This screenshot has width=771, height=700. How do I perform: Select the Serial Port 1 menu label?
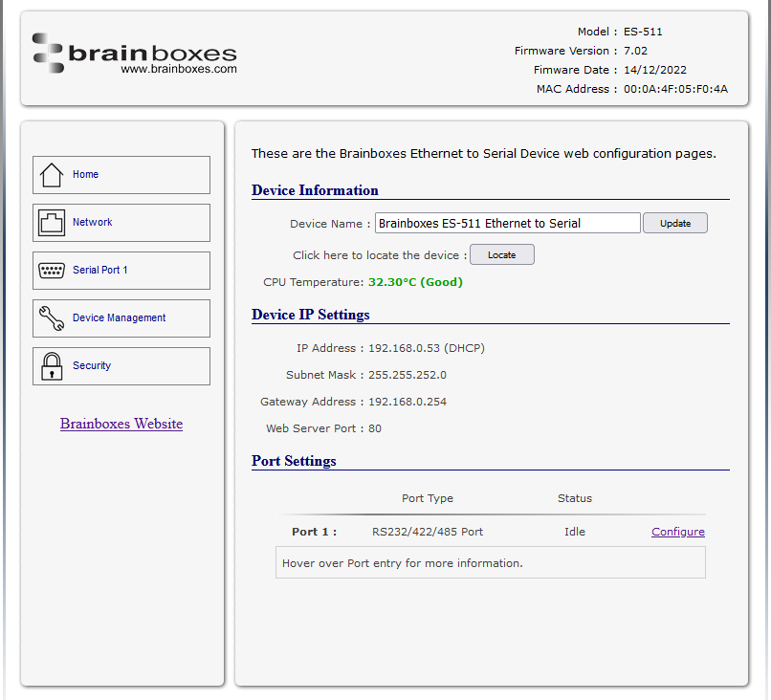[x=100, y=271]
